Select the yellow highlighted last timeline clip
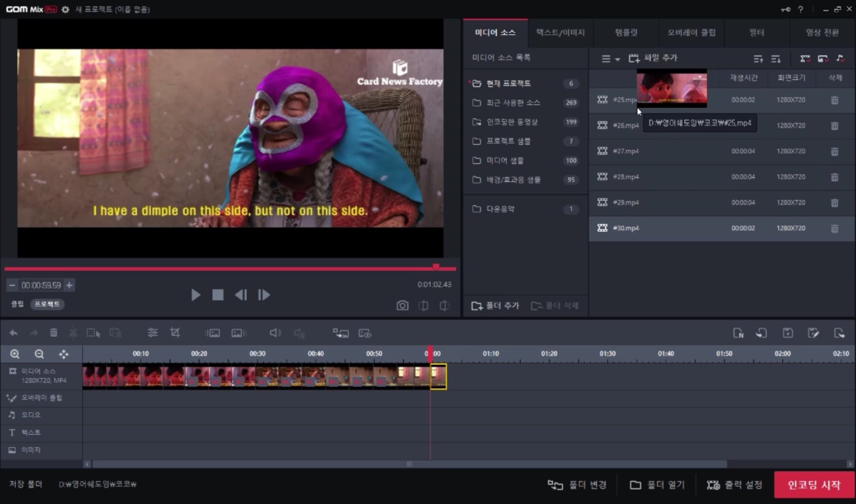The width and height of the screenshot is (856, 504). 438,376
